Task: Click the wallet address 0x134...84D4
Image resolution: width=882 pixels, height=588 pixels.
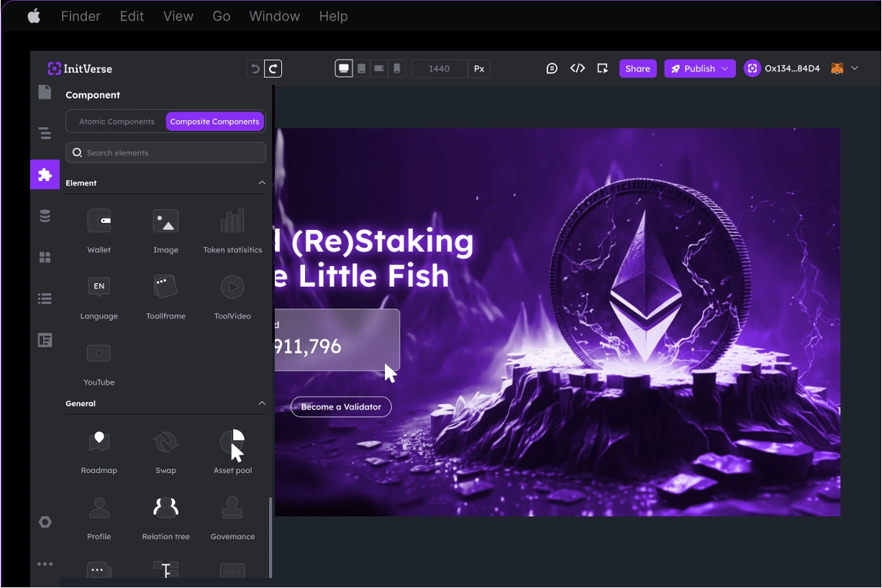Action: point(791,69)
